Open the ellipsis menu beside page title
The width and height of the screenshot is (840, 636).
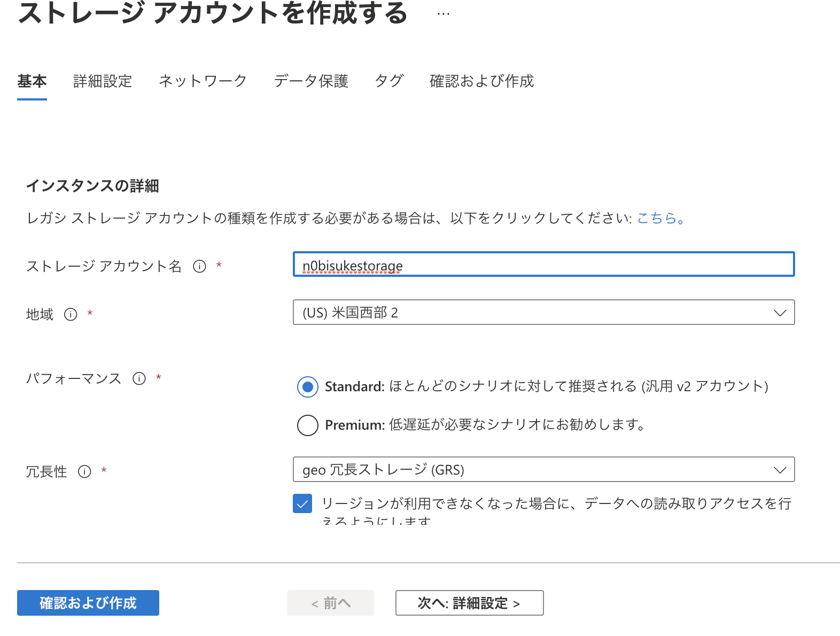(x=443, y=14)
